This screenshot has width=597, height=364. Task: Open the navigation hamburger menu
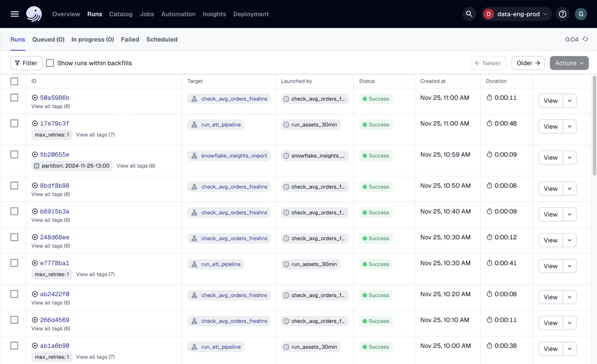14,14
